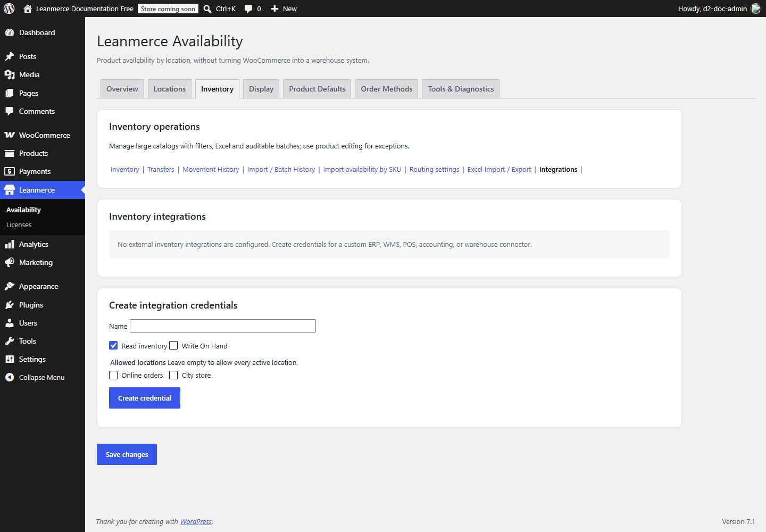Click the Pages icon in sidebar
Image resolution: width=766 pixels, height=532 pixels.
(10, 93)
